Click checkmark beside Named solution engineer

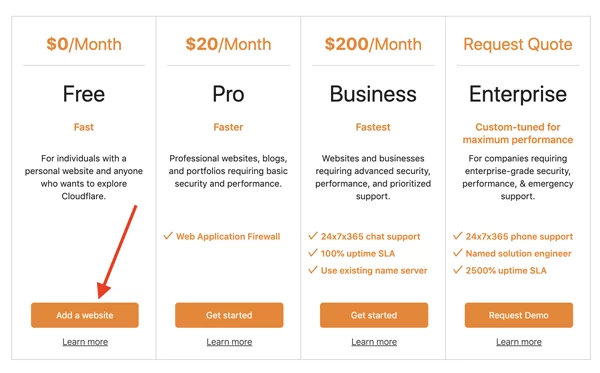pyautogui.click(x=458, y=253)
